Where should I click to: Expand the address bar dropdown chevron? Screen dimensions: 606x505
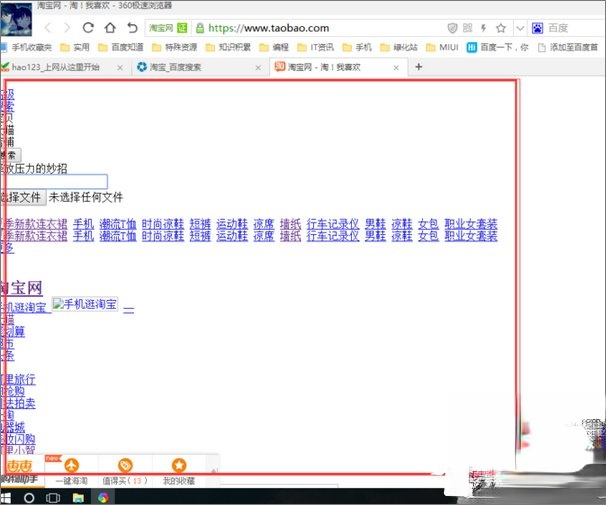(520, 28)
